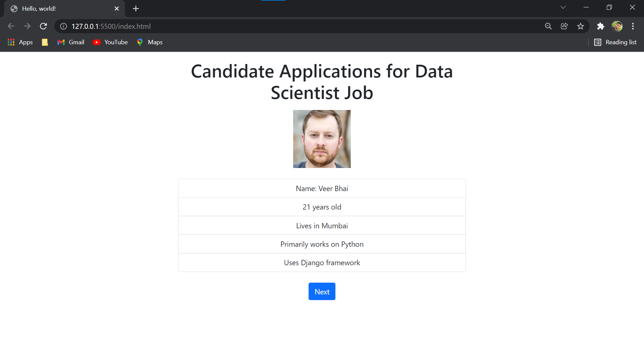Open YouTube from the bookmarks bar
The image size is (644, 342).
pyautogui.click(x=110, y=42)
